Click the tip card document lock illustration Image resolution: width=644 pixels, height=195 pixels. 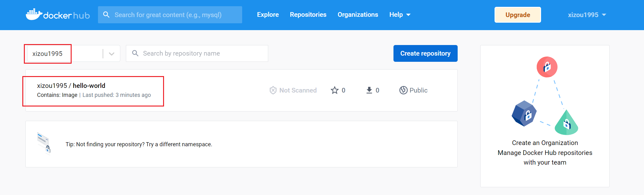[x=44, y=143]
